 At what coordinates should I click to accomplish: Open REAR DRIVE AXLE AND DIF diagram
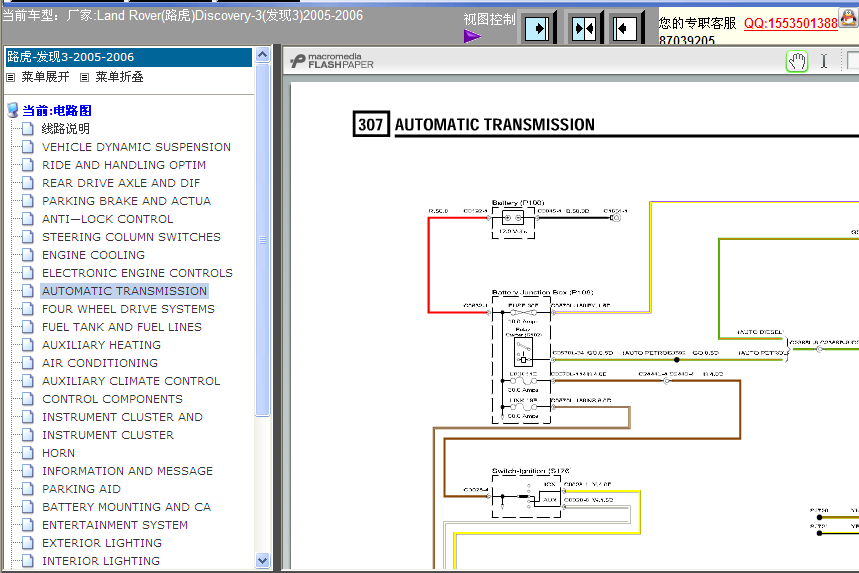point(121,183)
